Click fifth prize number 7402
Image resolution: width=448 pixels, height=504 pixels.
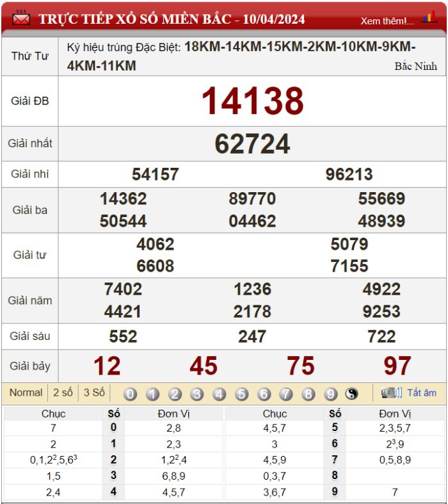tap(123, 289)
